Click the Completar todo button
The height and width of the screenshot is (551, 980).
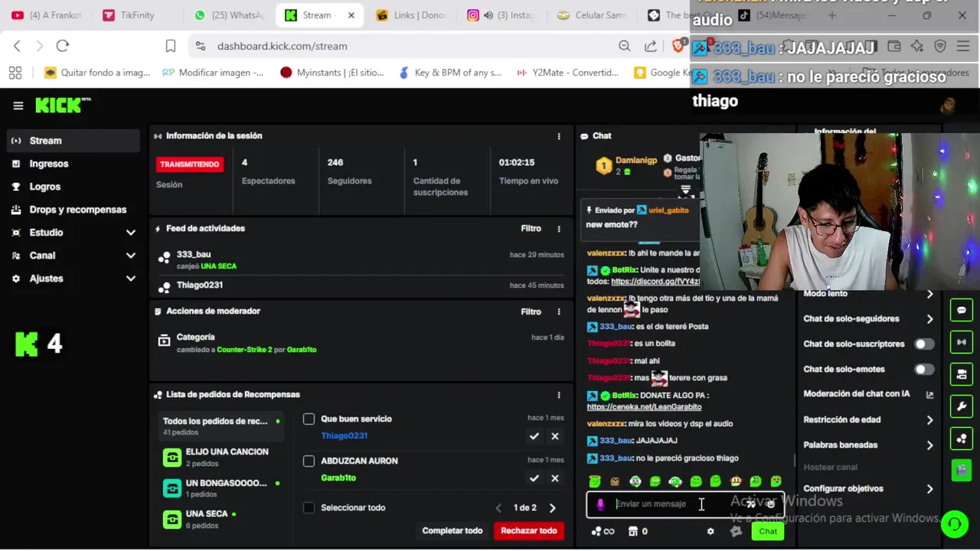pyautogui.click(x=452, y=531)
